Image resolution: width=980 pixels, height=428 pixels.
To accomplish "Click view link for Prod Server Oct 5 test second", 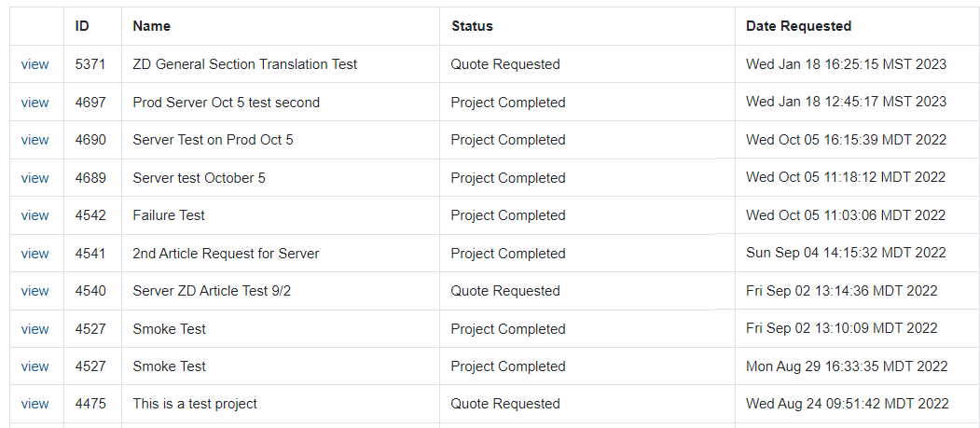I will click(35, 103).
